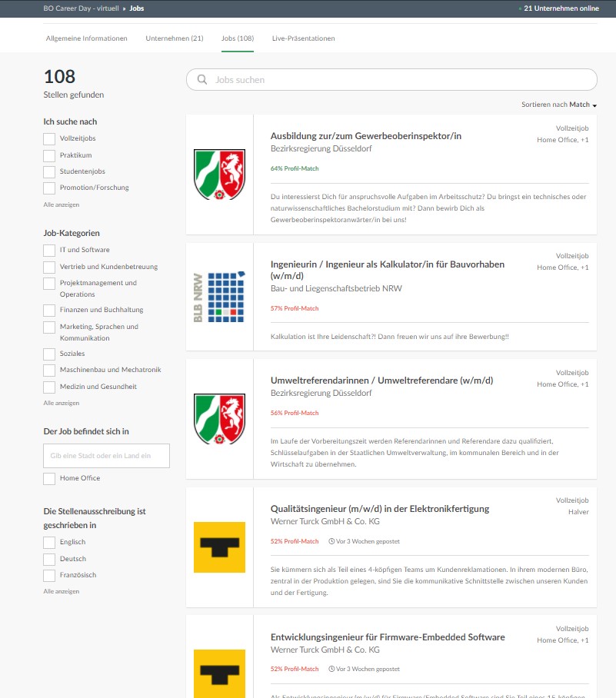
Task: Expand Alle anzeigen under language filters
Action: click(62, 591)
